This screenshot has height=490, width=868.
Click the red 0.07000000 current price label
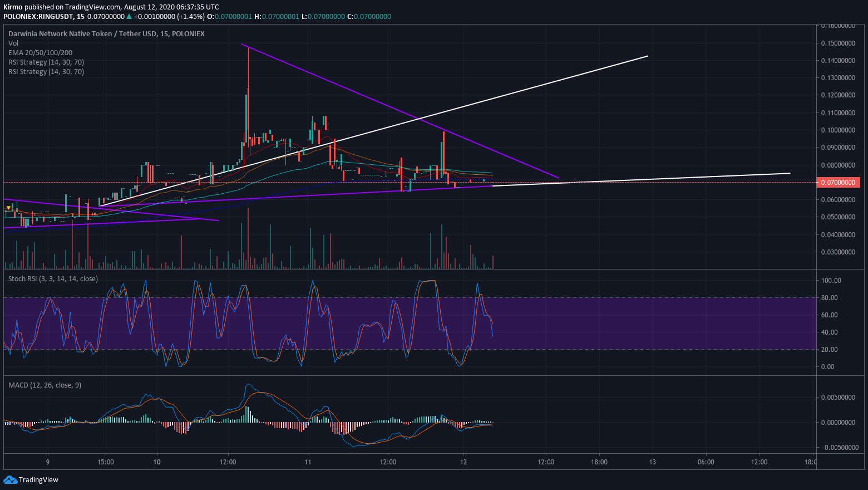click(x=837, y=182)
